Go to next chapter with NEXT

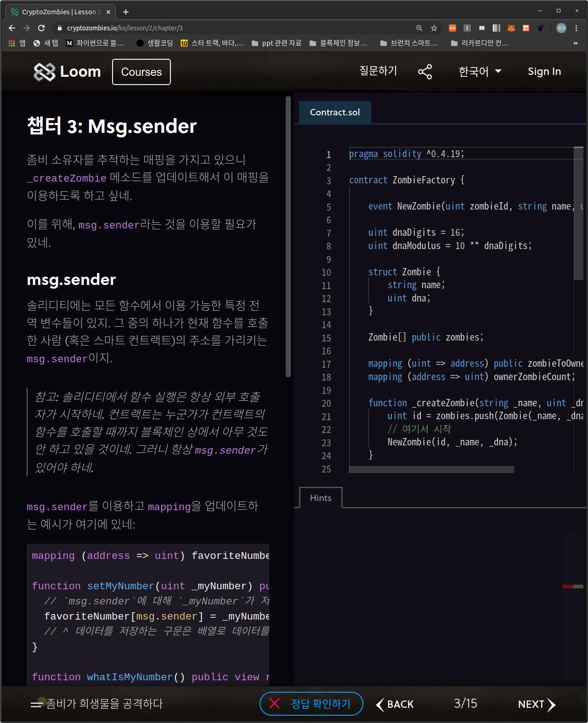pos(537,704)
